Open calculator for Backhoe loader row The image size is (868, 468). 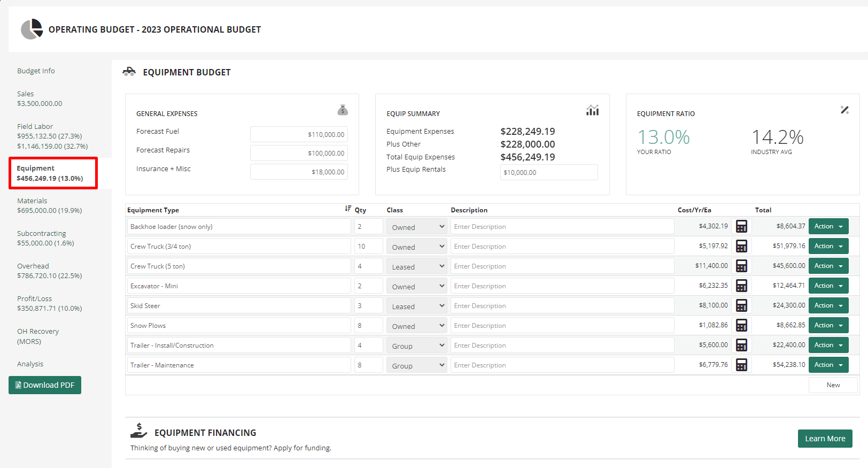741,226
